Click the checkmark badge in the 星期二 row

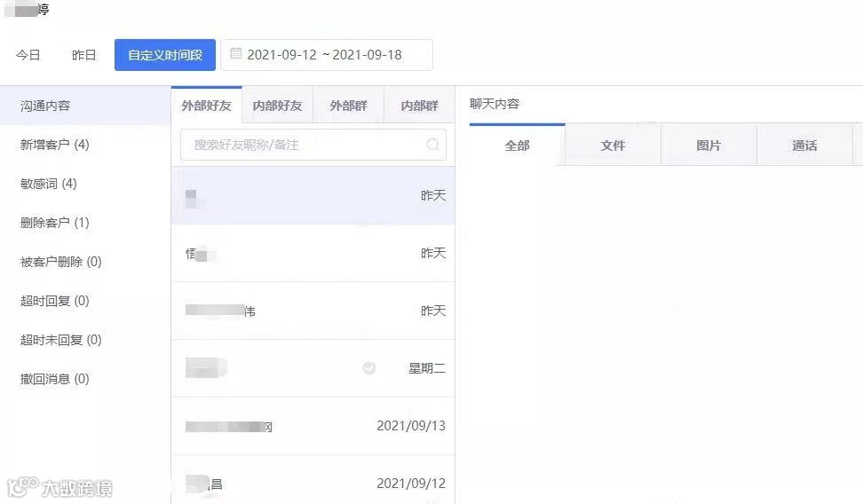click(369, 368)
